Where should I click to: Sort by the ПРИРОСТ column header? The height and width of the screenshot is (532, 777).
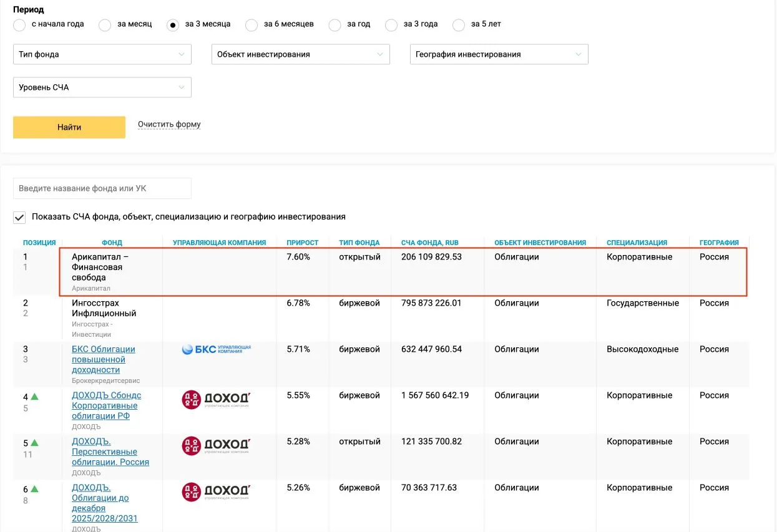coord(303,243)
